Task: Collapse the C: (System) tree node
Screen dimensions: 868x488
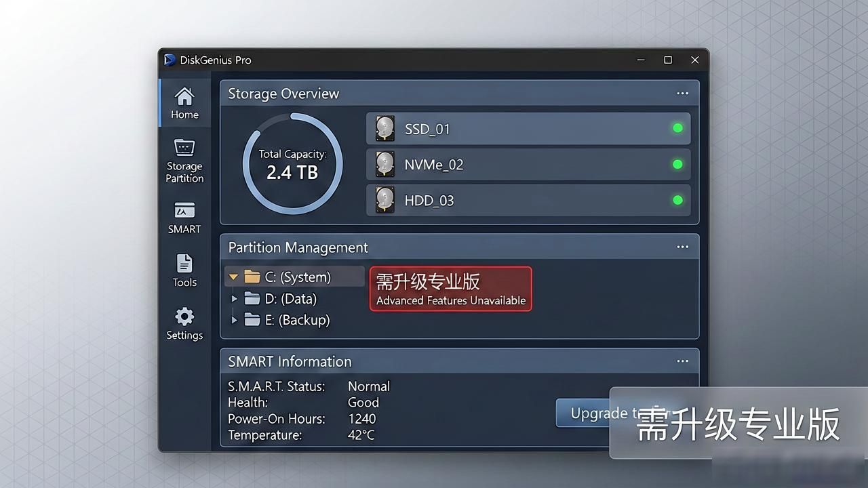Action: (x=233, y=277)
